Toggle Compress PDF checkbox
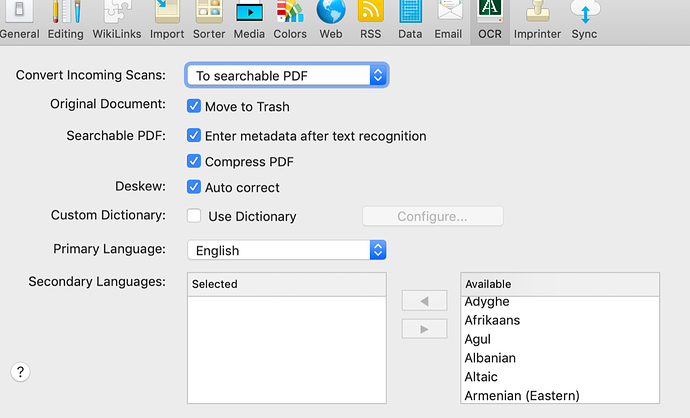This screenshot has width=690, height=418. point(194,161)
